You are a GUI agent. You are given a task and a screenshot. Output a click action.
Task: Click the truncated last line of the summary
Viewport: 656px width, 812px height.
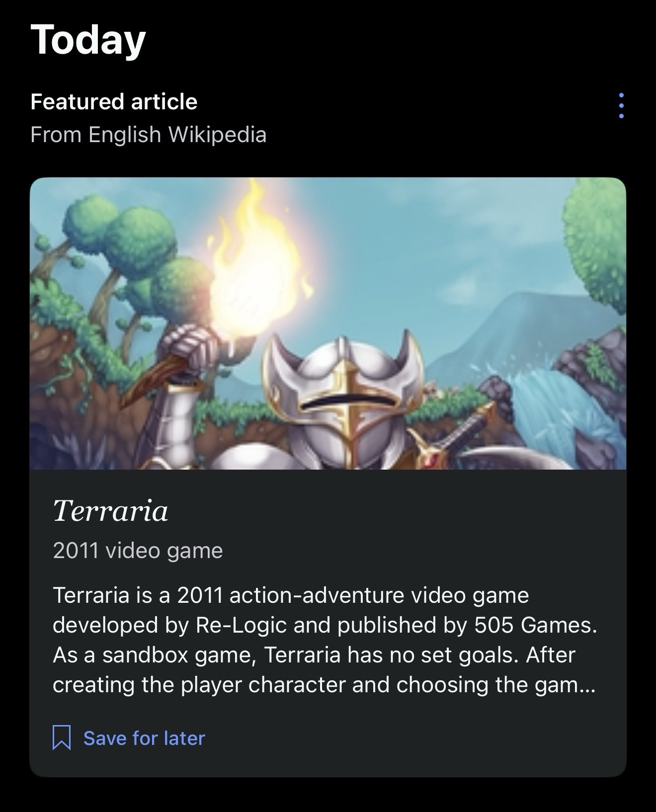[x=323, y=685]
